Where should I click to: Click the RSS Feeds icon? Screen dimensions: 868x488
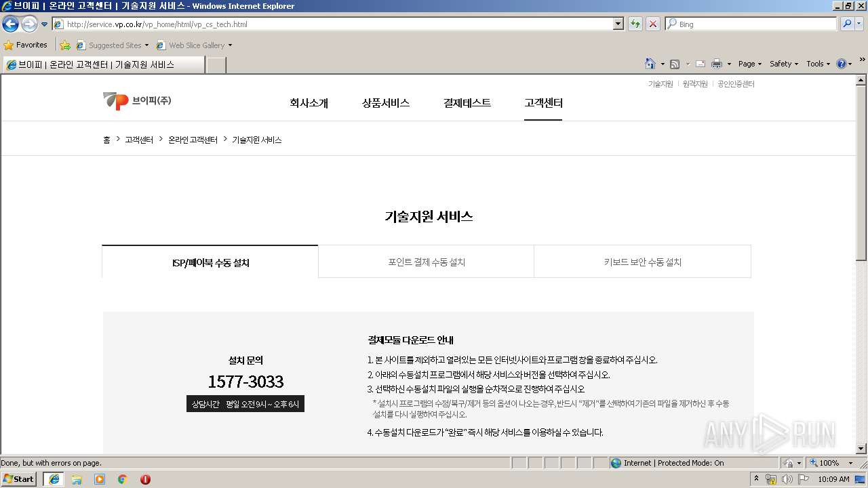click(675, 64)
